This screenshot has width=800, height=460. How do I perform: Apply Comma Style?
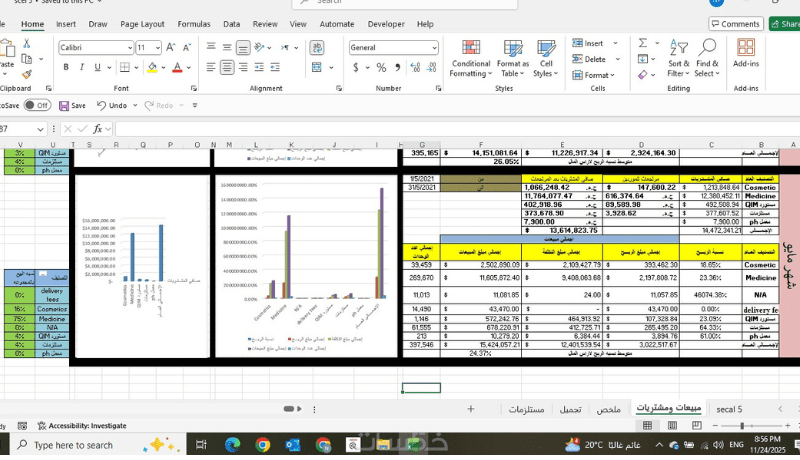(397, 67)
